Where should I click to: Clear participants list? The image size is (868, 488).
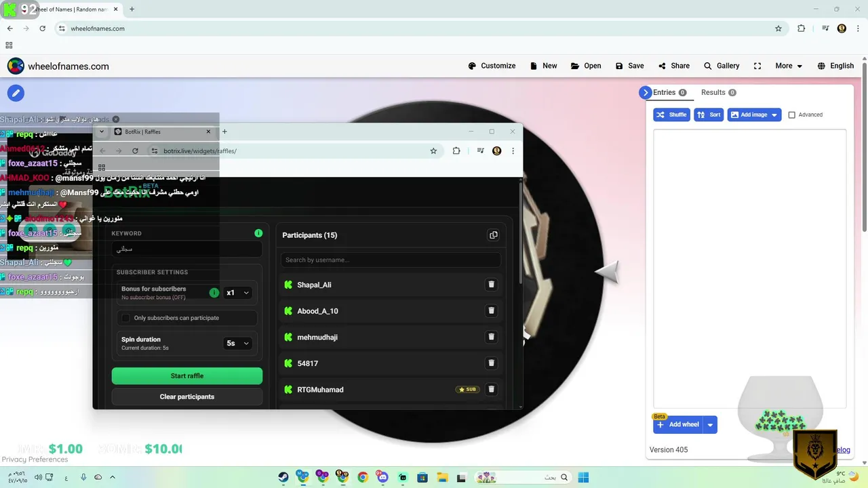click(x=187, y=396)
